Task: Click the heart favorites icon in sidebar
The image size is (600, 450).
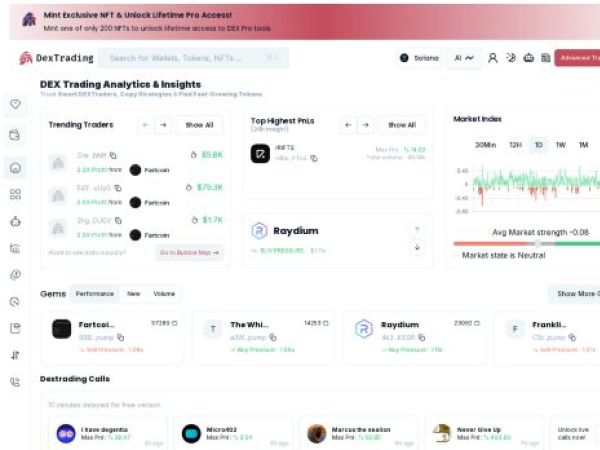Action: point(15,104)
